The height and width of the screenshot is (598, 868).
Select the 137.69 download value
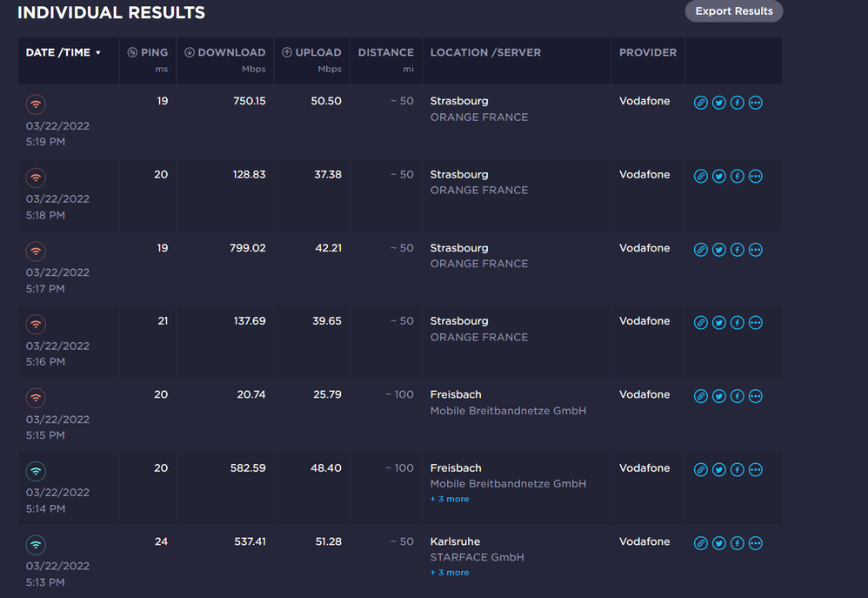(250, 321)
